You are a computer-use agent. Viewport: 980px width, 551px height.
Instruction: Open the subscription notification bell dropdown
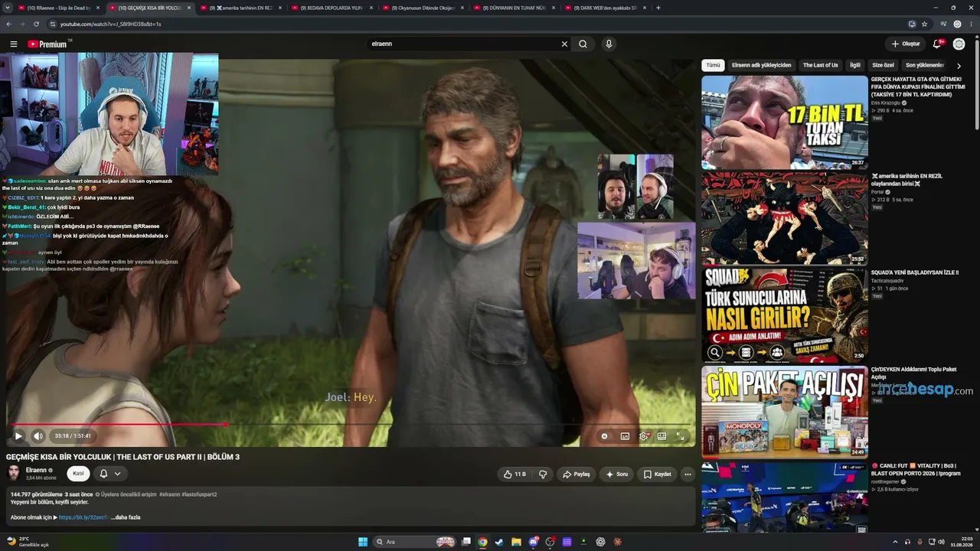pos(109,474)
